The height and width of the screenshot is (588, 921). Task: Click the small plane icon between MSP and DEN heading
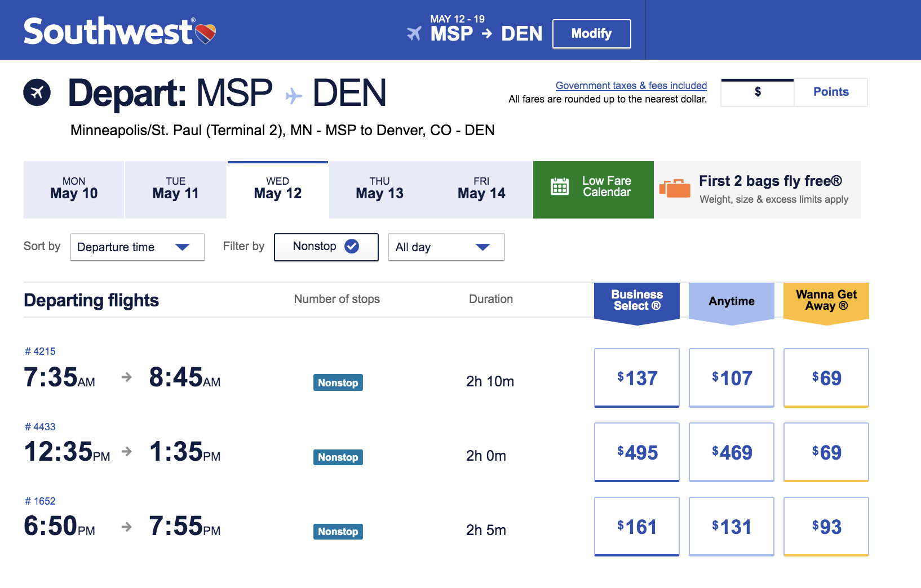293,96
